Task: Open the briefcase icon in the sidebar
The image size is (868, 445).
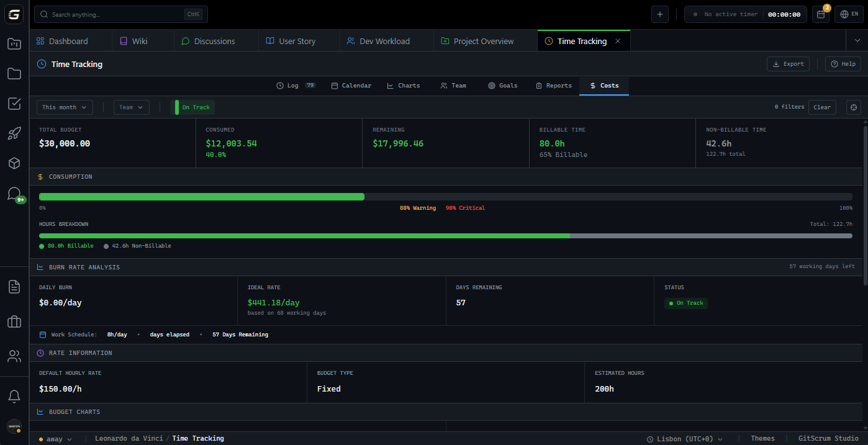Action: coord(14,321)
